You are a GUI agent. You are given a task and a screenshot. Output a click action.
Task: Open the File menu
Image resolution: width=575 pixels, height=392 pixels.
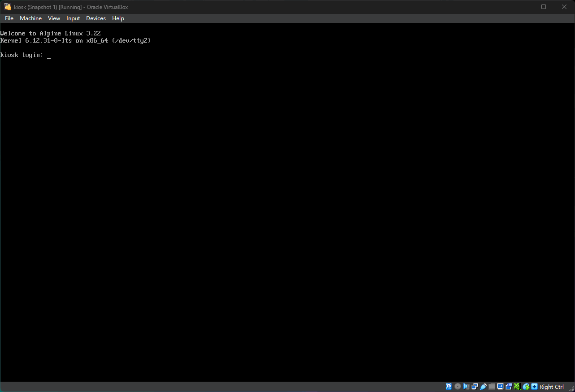click(9, 18)
